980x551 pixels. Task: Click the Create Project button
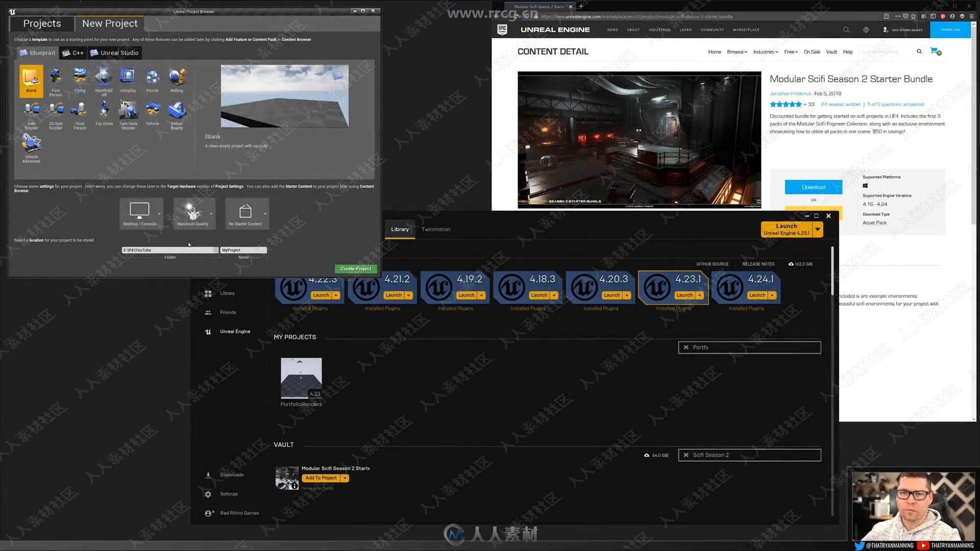click(x=356, y=268)
